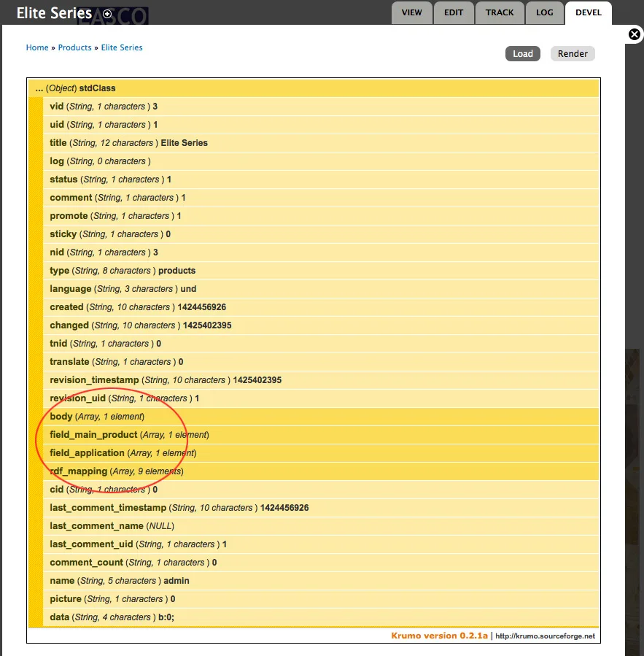This screenshot has width=644, height=656.
Task: Select the LOG tab
Action: point(545,12)
